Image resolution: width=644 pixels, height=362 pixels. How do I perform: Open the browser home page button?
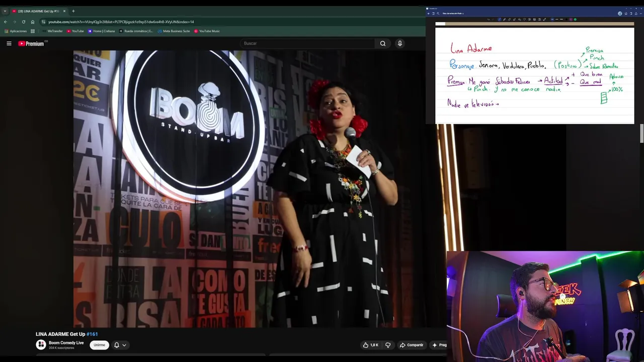pos(33,22)
